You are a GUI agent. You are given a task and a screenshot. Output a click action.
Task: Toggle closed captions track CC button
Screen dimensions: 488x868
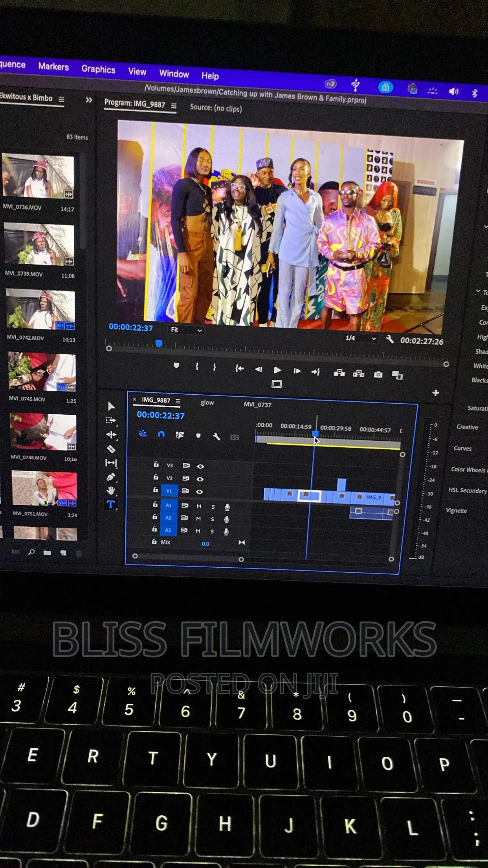[235, 437]
